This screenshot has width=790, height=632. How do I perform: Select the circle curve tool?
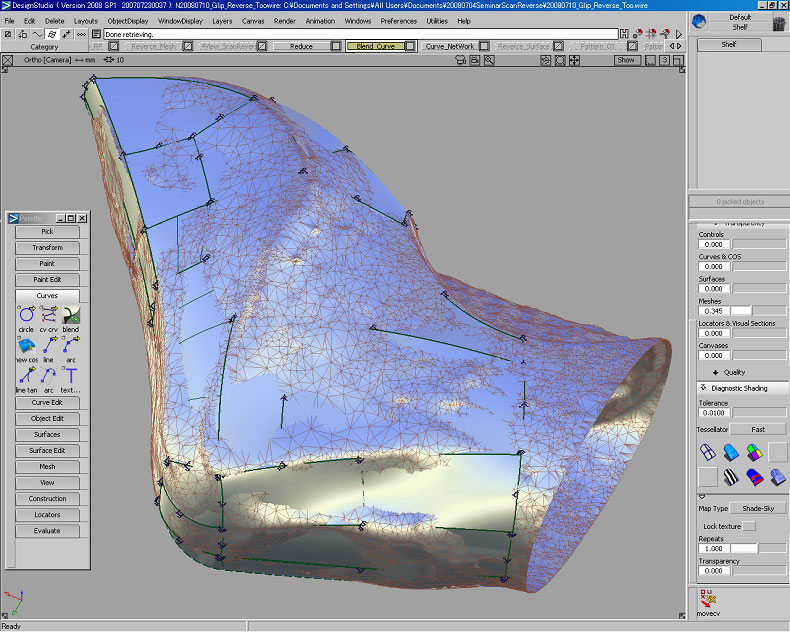26,314
